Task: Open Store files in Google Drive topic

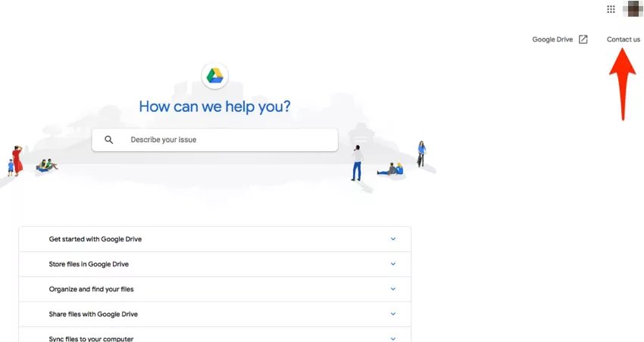Action: (89, 264)
